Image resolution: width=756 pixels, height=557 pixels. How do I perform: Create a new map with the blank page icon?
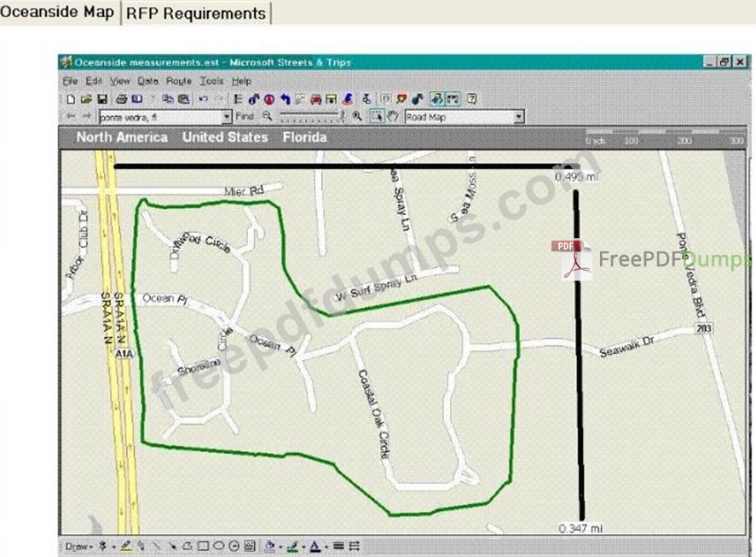pyautogui.click(x=71, y=100)
